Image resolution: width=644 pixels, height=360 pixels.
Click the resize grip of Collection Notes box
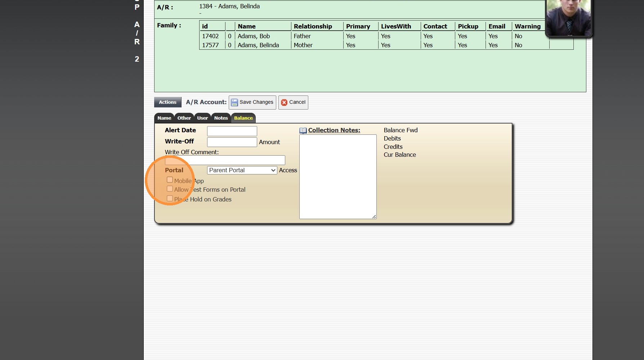click(x=374, y=217)
